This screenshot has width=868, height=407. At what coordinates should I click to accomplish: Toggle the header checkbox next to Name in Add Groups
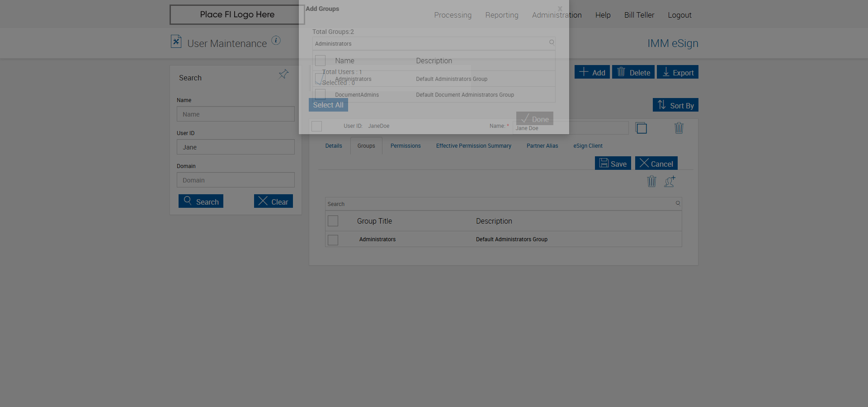[x=320, y=61]
